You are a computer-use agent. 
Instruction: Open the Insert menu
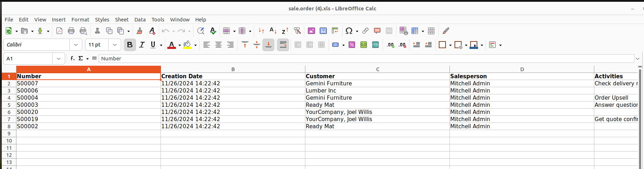coord(59,20)
